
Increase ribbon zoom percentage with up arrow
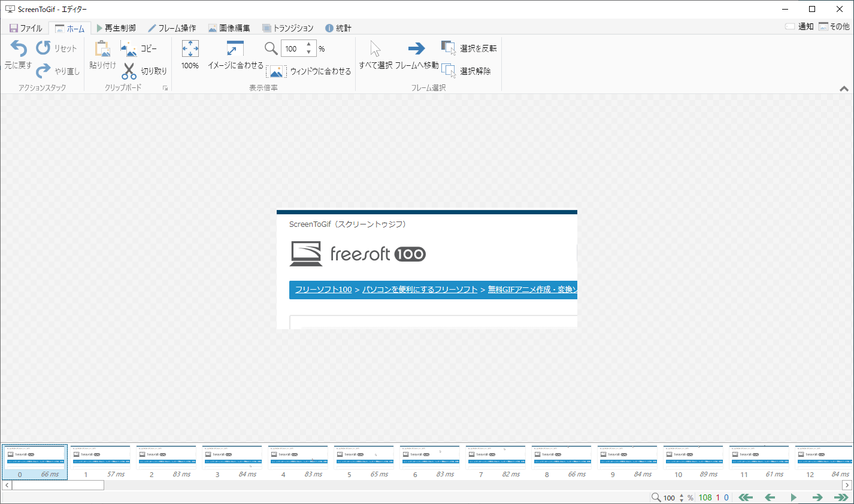pyautogui.click(x=309, y=45)
